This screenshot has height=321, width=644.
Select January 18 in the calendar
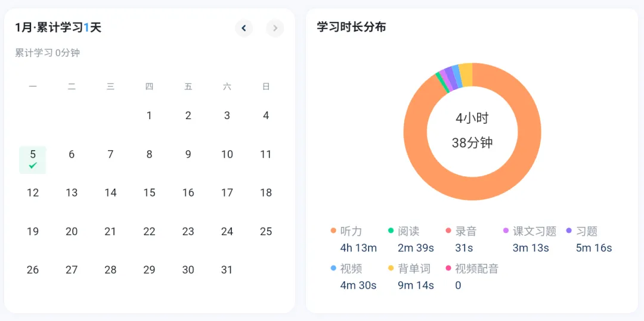pos(266,193)
